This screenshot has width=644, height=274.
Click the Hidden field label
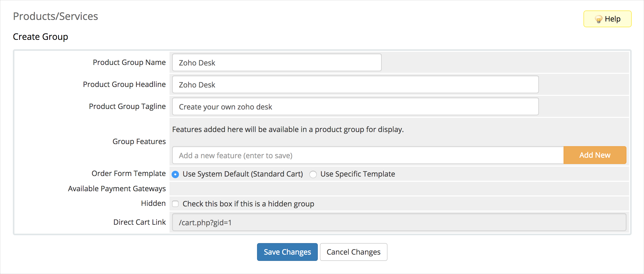click(x=153, y=203)
